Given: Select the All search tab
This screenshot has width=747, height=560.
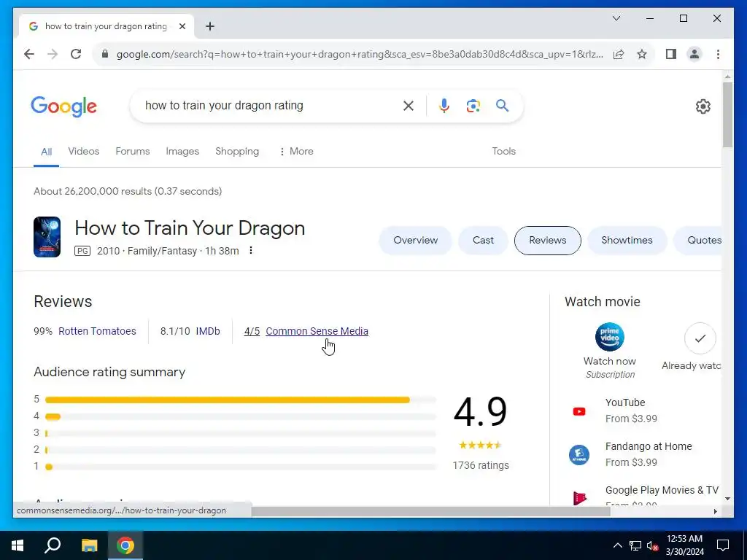Looking at the screenshot, I should click(x=46, y=152).
